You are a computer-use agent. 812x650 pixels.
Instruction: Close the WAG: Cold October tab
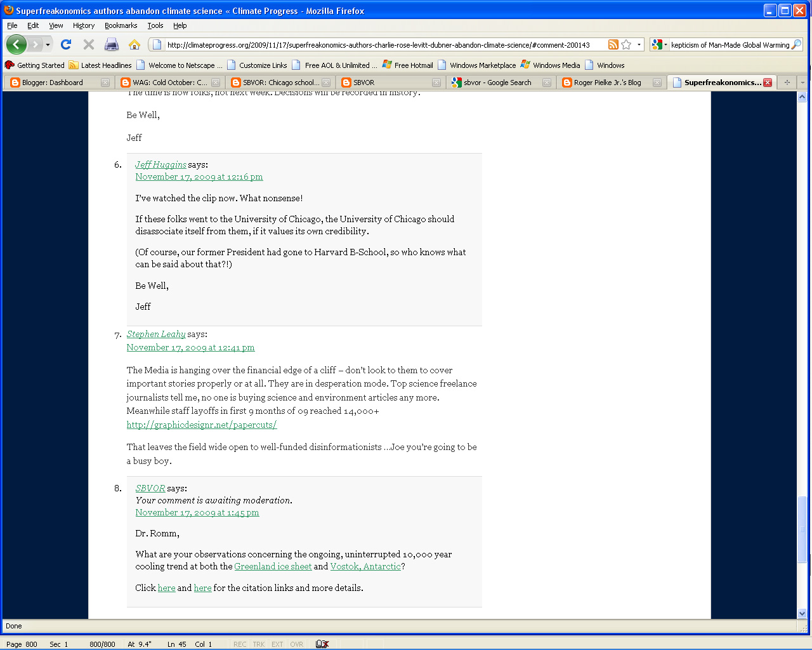point(216,83)
